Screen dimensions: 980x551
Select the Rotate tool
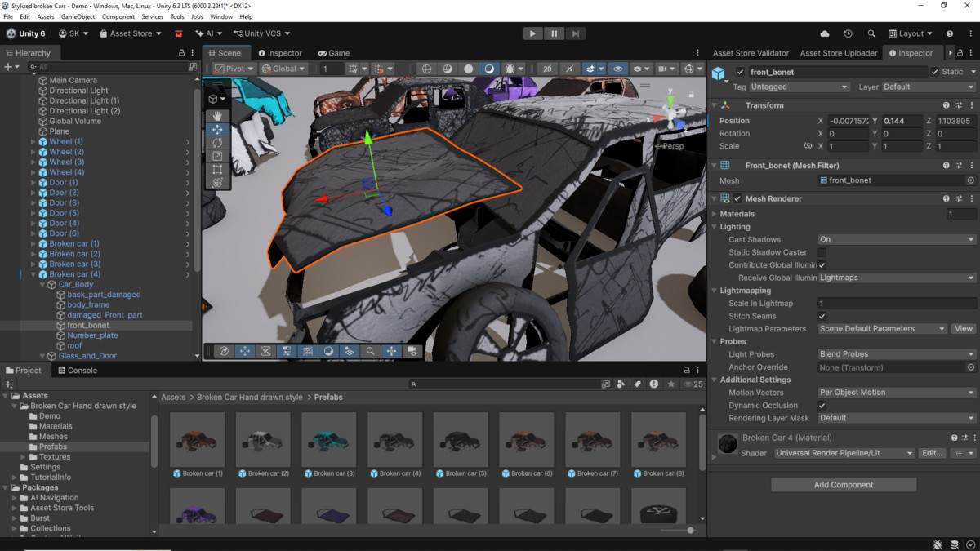(217, 143)
